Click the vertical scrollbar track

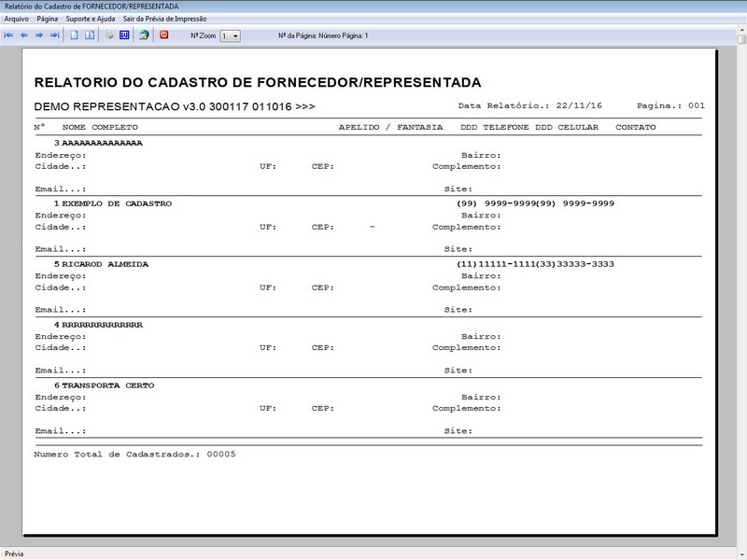coord(740,280)
